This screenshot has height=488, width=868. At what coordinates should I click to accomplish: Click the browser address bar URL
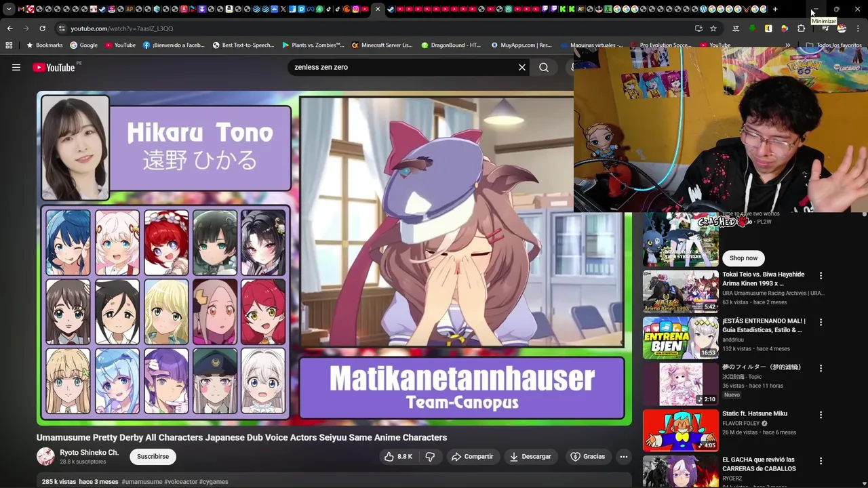click(x=122, y=28)
